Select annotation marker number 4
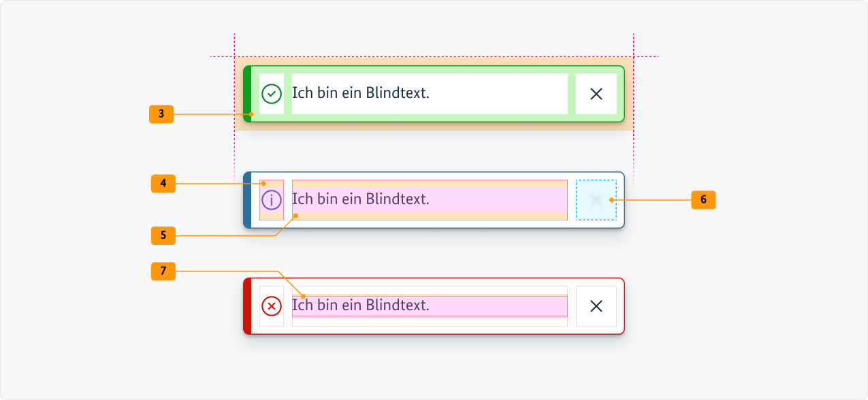The width and height of the screenshot is (868, 400). coord(162,184)
